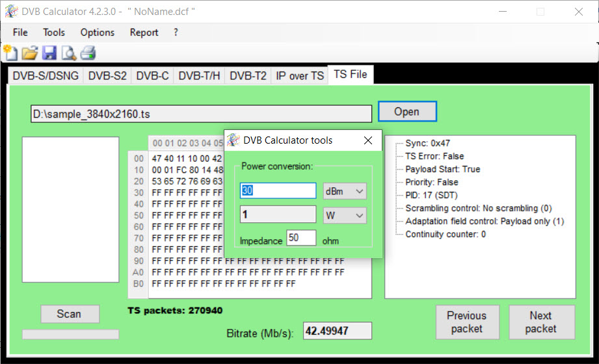Click hex row offset A0

click(139, 272)
